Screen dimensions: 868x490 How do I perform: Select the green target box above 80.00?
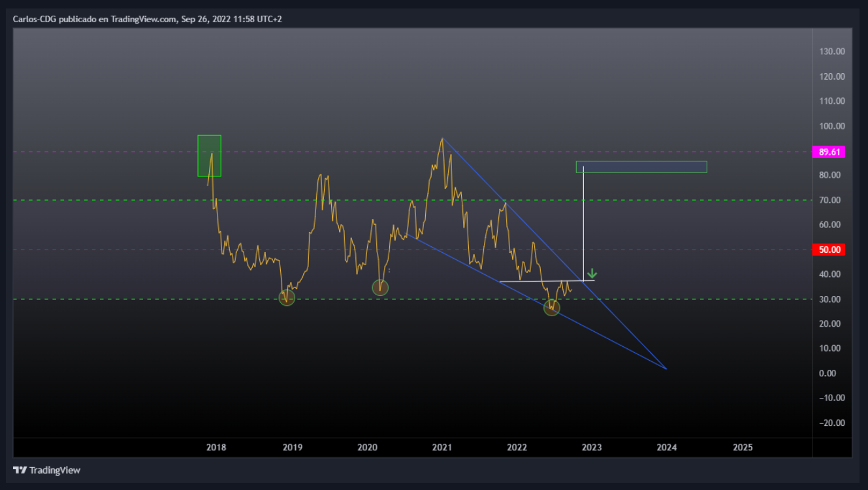tap(641, 167)
